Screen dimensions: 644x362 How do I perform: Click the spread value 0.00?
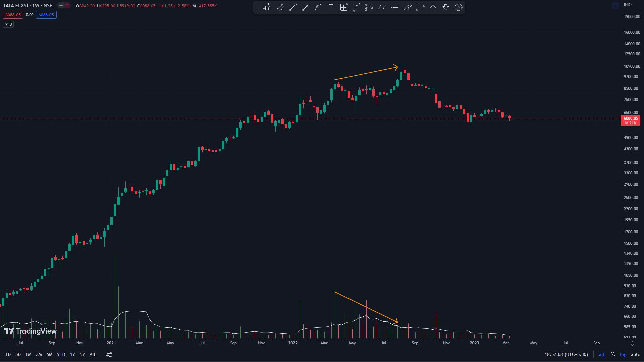(30, 15)
